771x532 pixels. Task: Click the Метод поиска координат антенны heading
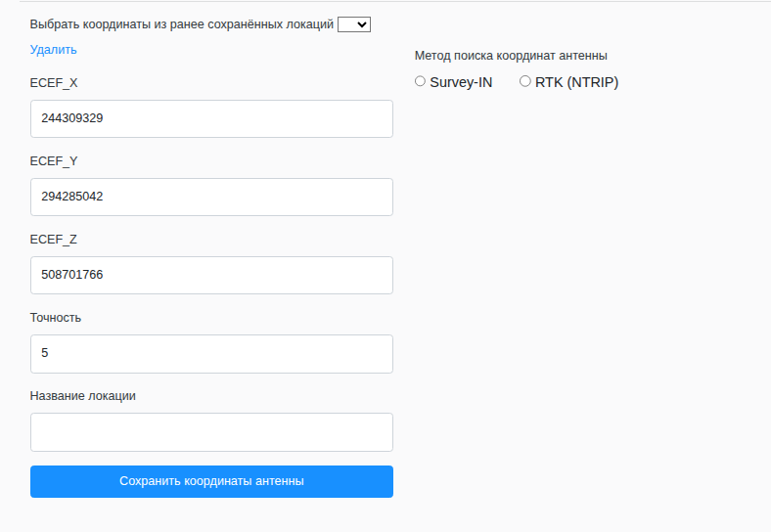coord(511,56)
